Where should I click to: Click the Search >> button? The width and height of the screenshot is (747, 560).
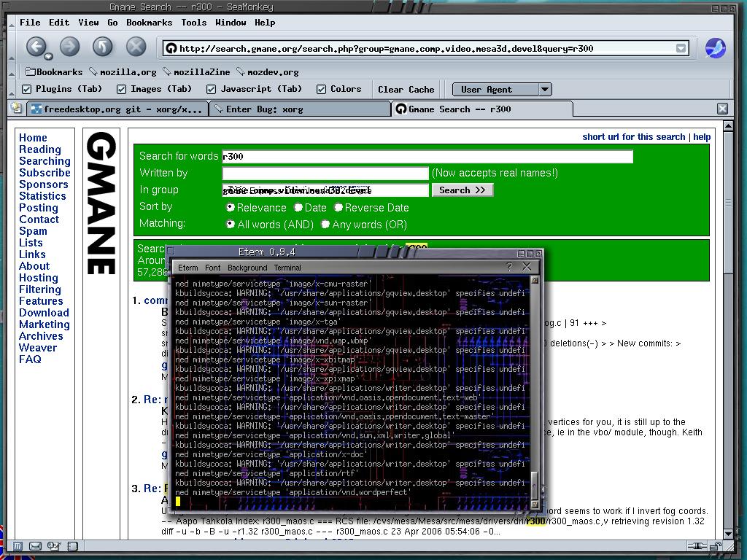[x=462, y=190]
